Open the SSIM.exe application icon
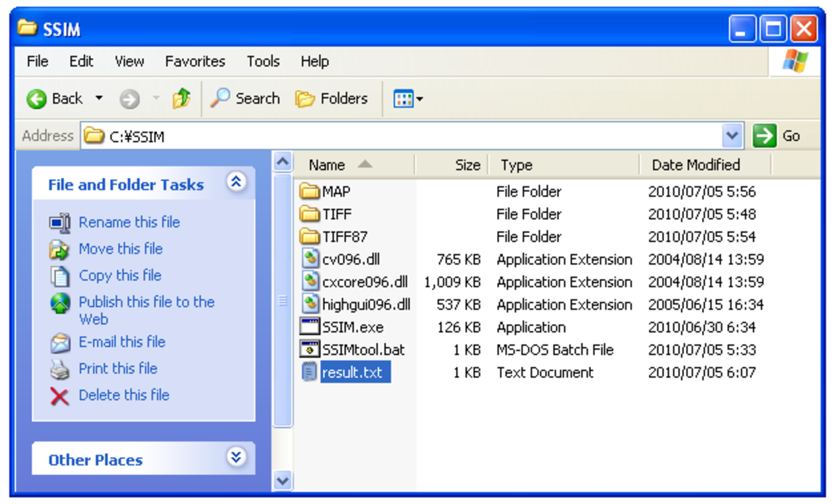 [x=310, y=327]
